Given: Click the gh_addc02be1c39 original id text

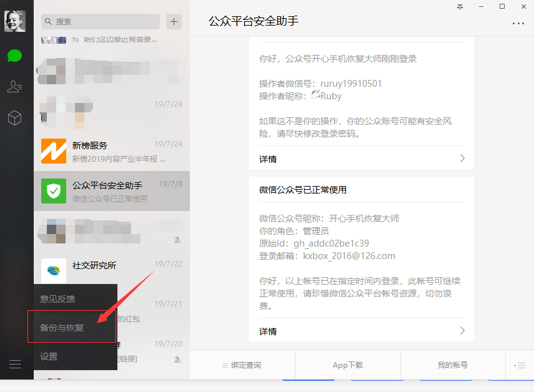Looking at the screenshot, I should (x=331, y=243).
